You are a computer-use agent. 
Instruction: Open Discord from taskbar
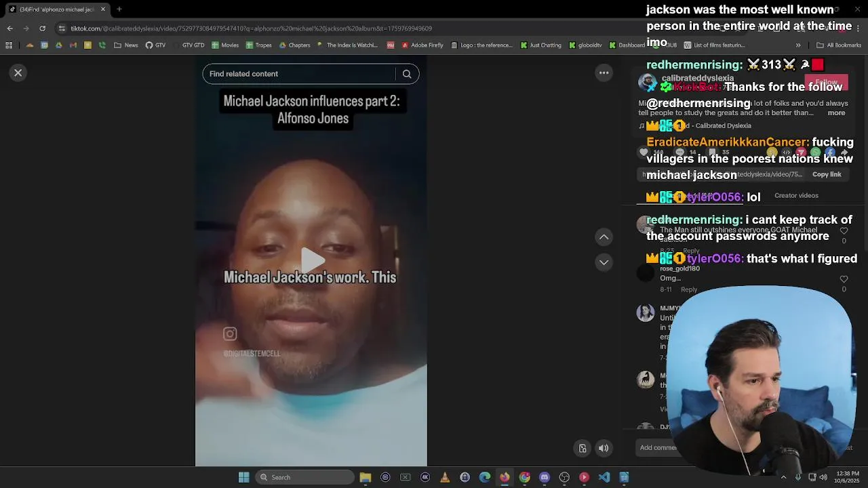[544, 477]
